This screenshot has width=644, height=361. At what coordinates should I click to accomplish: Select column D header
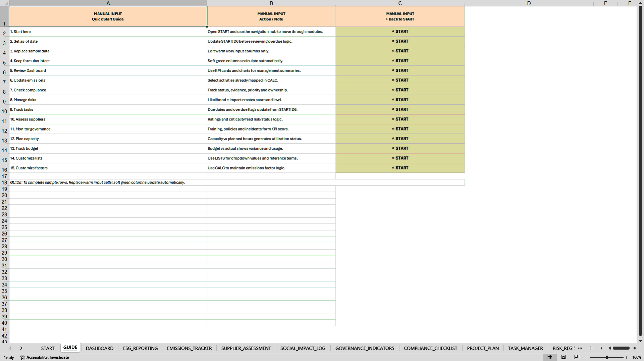point(529,3)
